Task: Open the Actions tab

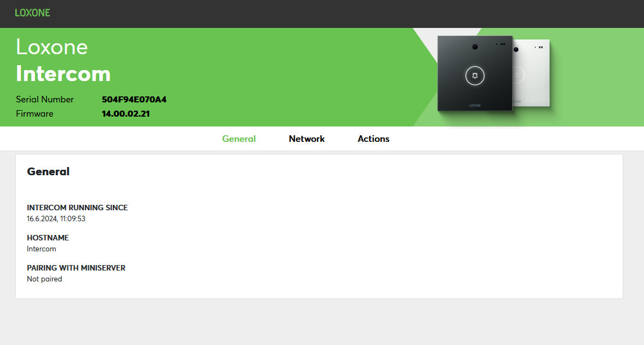Action: point(373,139)
